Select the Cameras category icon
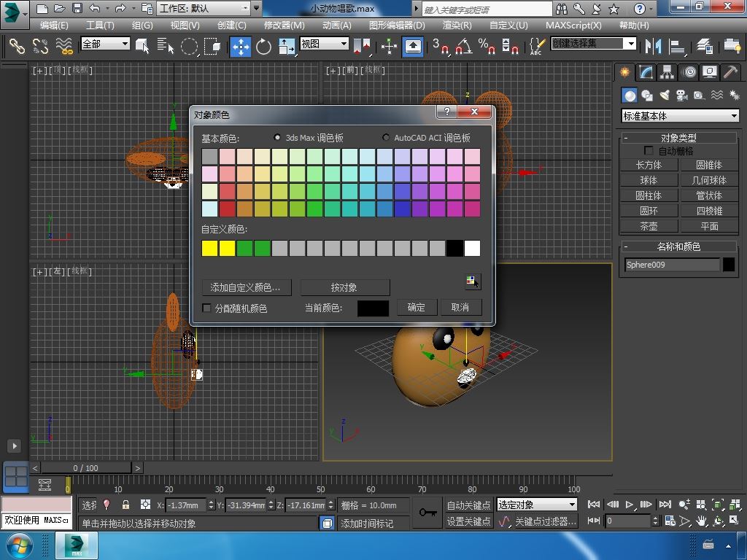This screenshot has width=747, height=560. [x=682, y=96]
